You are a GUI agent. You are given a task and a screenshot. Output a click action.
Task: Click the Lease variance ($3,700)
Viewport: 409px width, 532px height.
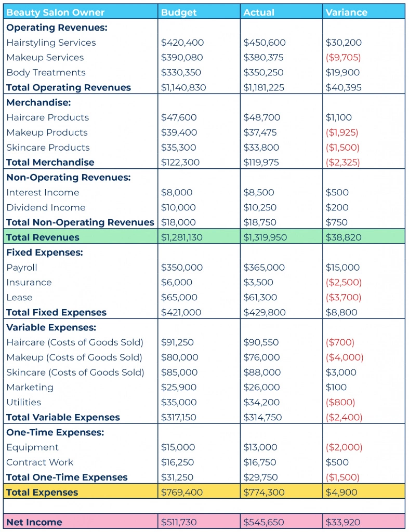[x=343, y=297]
